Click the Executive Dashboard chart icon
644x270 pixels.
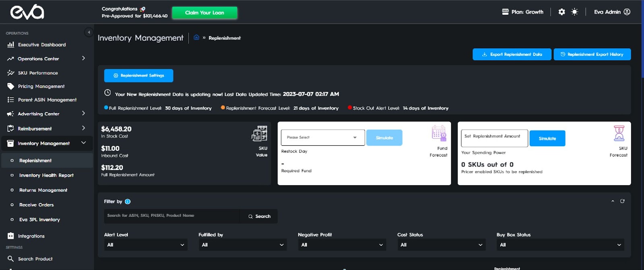pos(11,45)
